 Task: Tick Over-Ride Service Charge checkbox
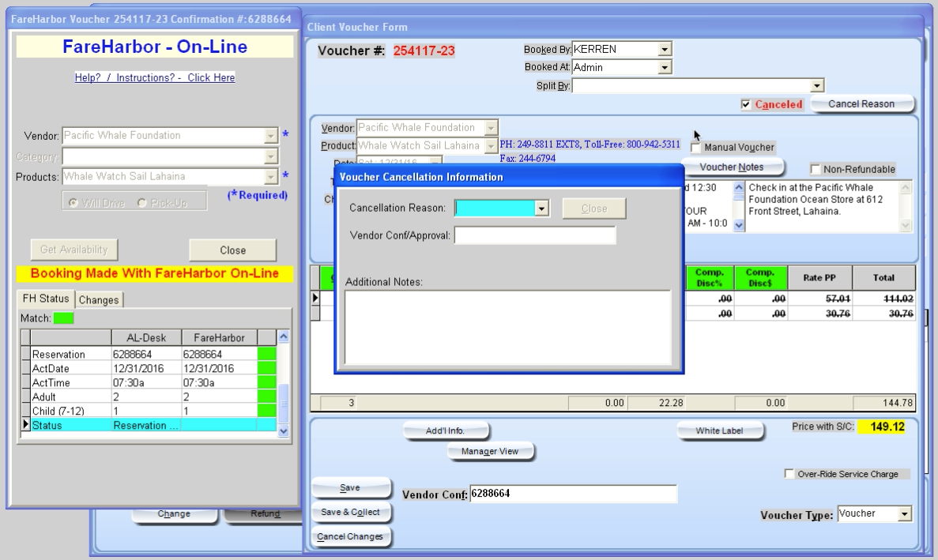coord(789,474)
